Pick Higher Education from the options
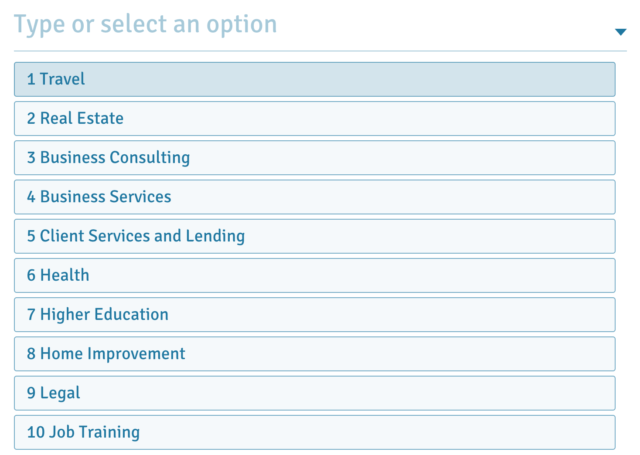 pos(314,314)
